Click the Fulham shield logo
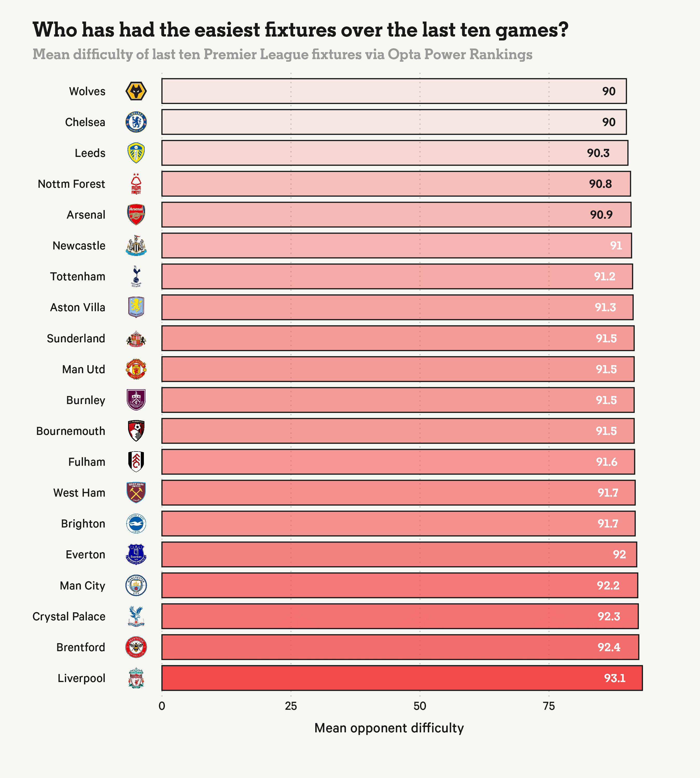 tap(136, 462)
